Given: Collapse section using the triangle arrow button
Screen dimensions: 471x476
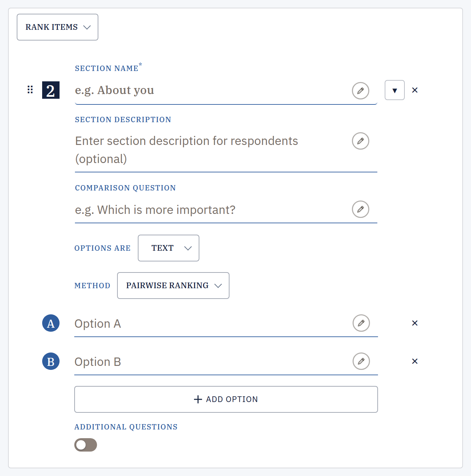Looking at the screenshot, I should (x=395, y=90).
